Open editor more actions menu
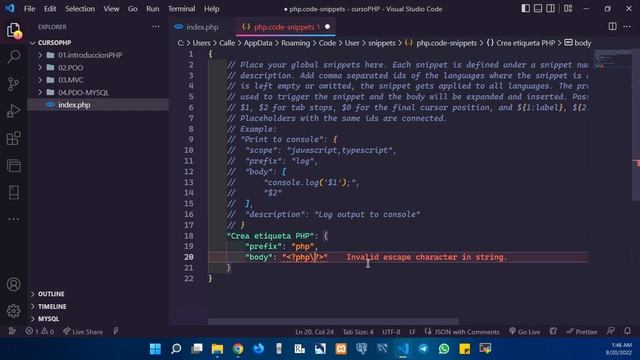The width and height of the screenshot is (640, 360). coord(627,27)
